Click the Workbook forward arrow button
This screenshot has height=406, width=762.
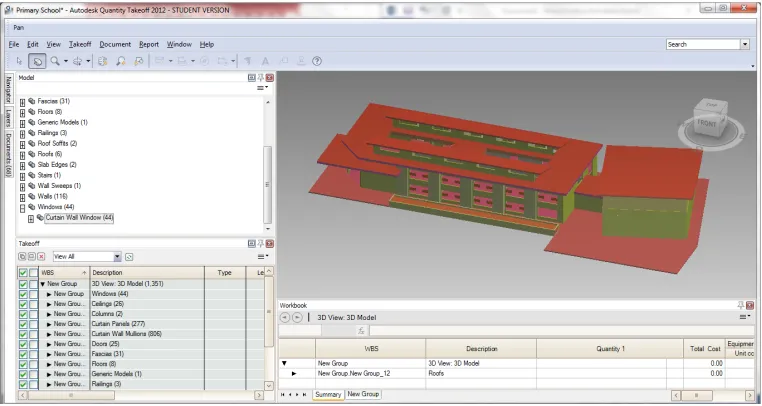(x=297, y=318)
